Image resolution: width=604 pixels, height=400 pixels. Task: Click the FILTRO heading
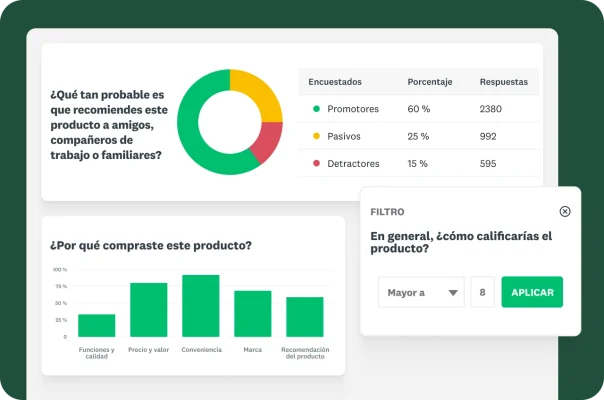[x=387, y=212]
